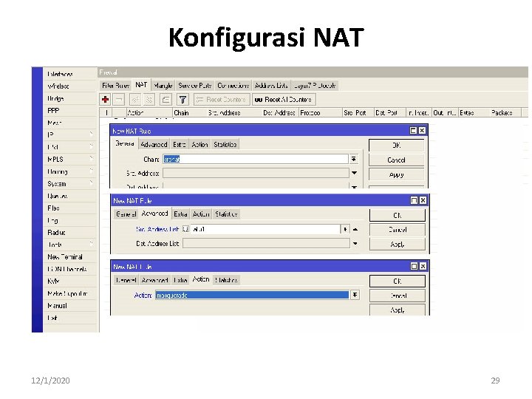Click Apply in the bottom NAT rule dialog
This screenshot has width=532, height=399.
(x=398, y=310)
